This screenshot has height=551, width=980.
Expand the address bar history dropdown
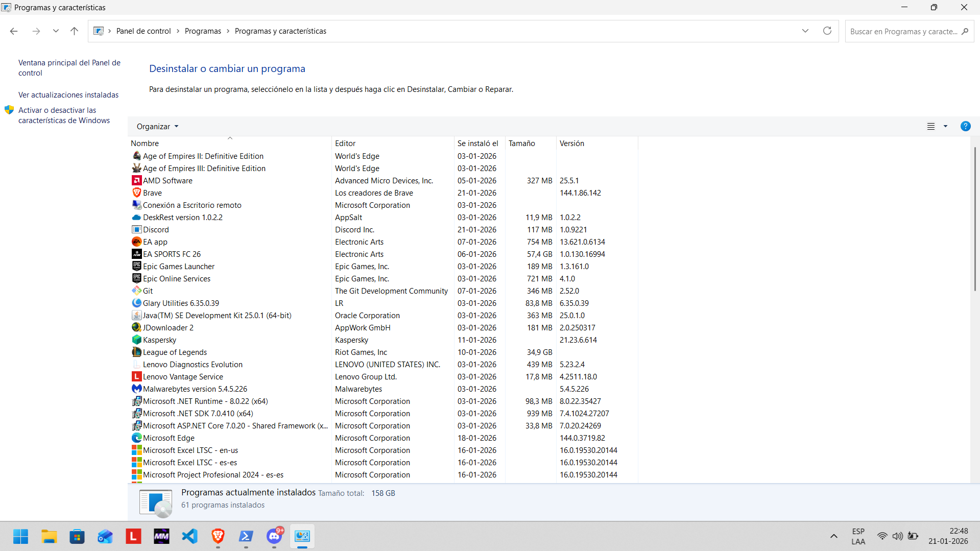[805, 31]
